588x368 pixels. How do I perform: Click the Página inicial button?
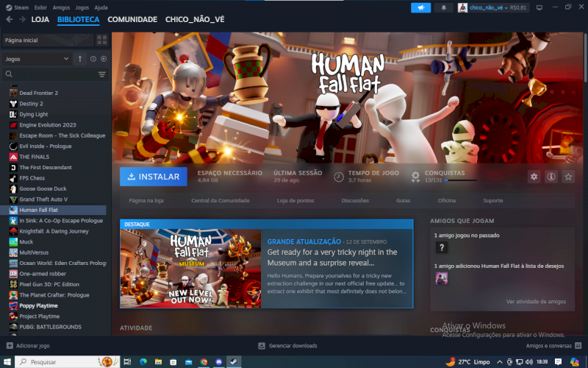point(48,40)
